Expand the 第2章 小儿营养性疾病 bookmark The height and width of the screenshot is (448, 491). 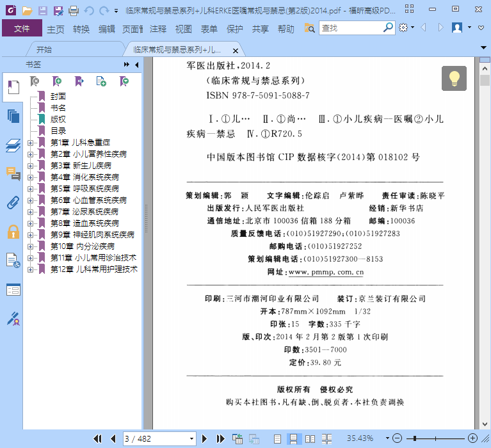click(x=30, y=155)
